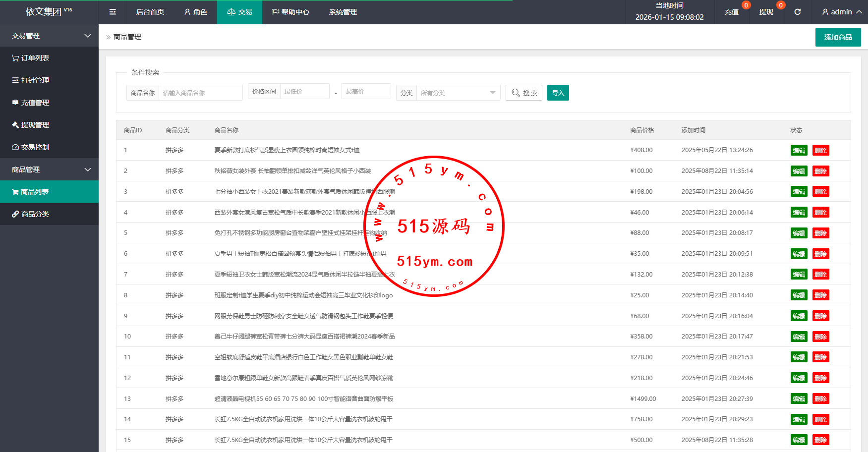Open 交易控制 in the sidebar
The image size is (868, 452).
(x=31, y=147)
